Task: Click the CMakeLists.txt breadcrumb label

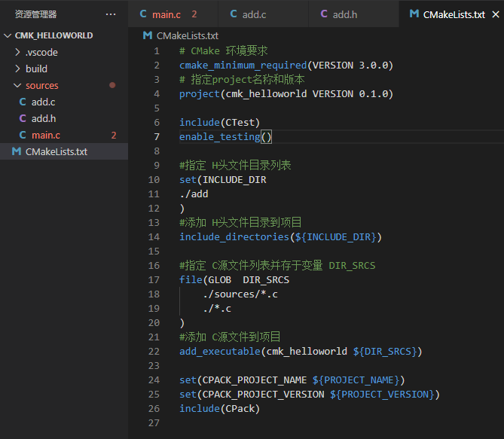Action: 187,36
